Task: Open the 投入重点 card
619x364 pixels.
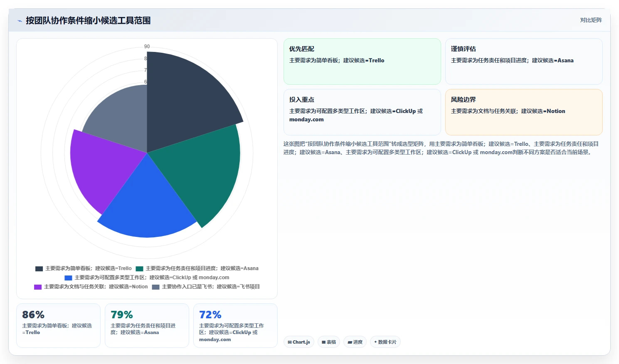Action: point(362,112)
